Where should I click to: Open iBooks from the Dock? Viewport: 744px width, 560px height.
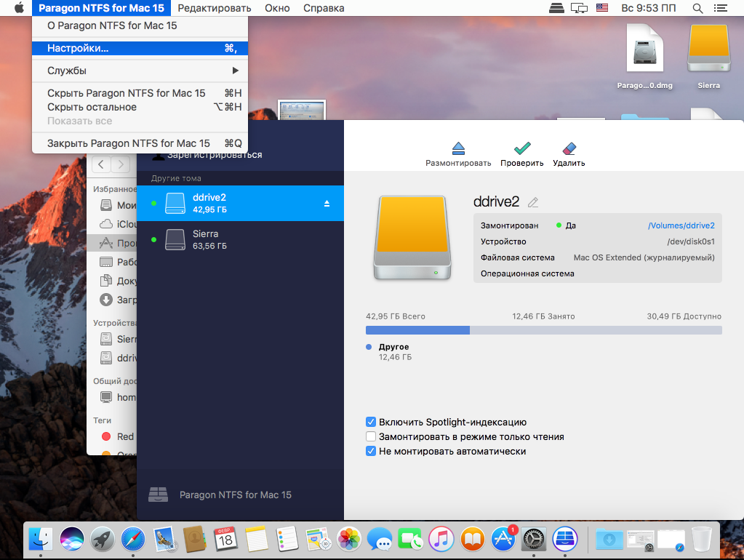tap(473, 539)
